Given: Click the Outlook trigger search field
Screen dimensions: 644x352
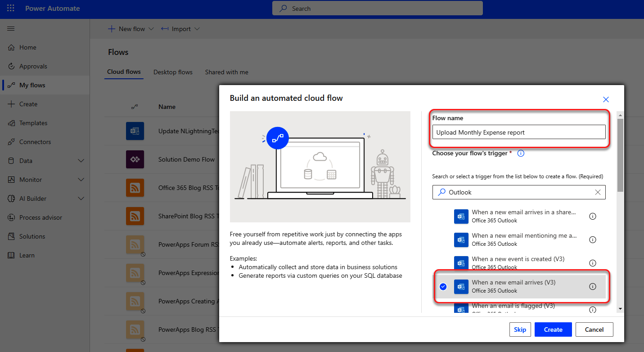Looking at the screenshot, I should 519,192.
